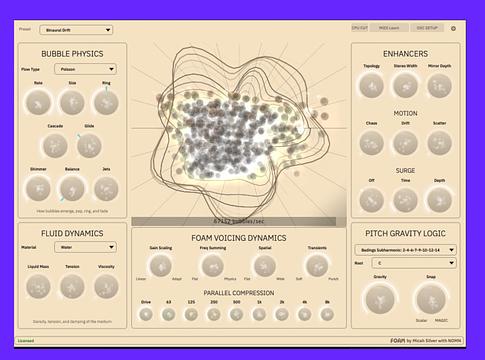Click the 125 band knob
Screen dimensions: 485x360
click(x=191, y=314)
